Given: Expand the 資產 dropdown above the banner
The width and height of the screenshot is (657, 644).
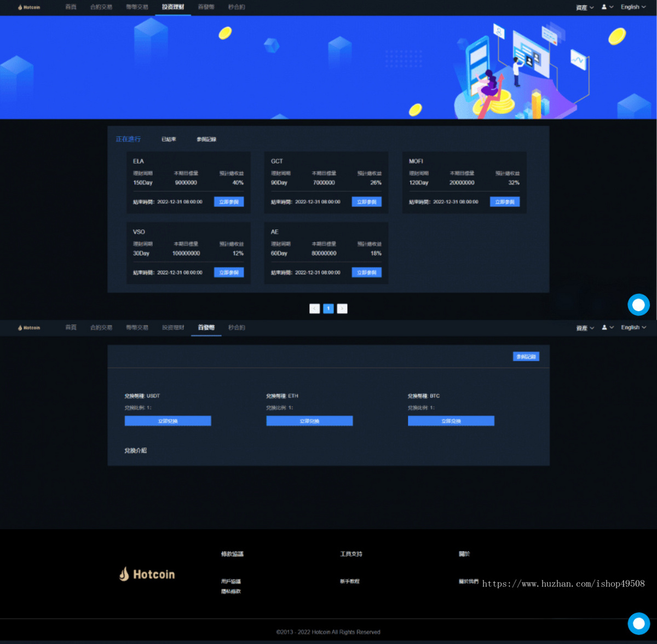Looking at the screenshot, I should click(585, 8).
